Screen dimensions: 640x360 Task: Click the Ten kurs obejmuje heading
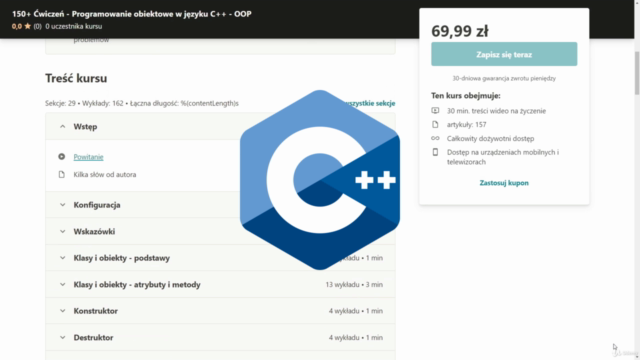pyautogui.click(x=466, y=96)
